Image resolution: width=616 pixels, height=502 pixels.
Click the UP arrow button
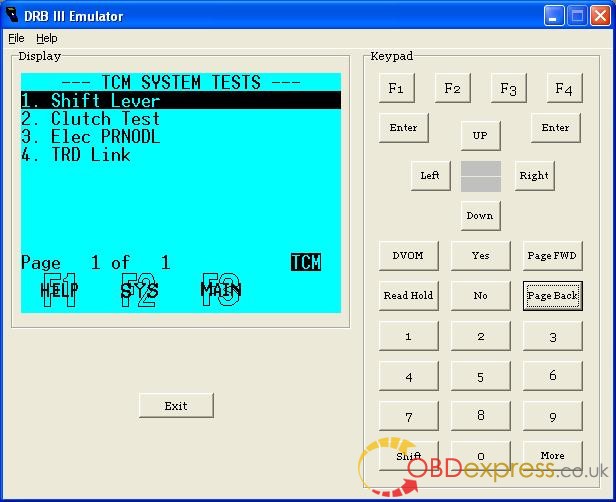click(x=480, y=136)
